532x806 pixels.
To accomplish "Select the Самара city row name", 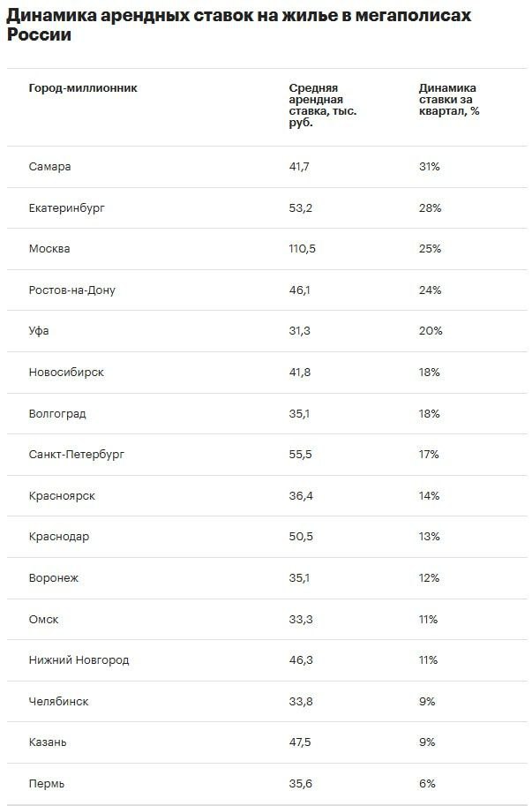I will (x=49, y=167).
